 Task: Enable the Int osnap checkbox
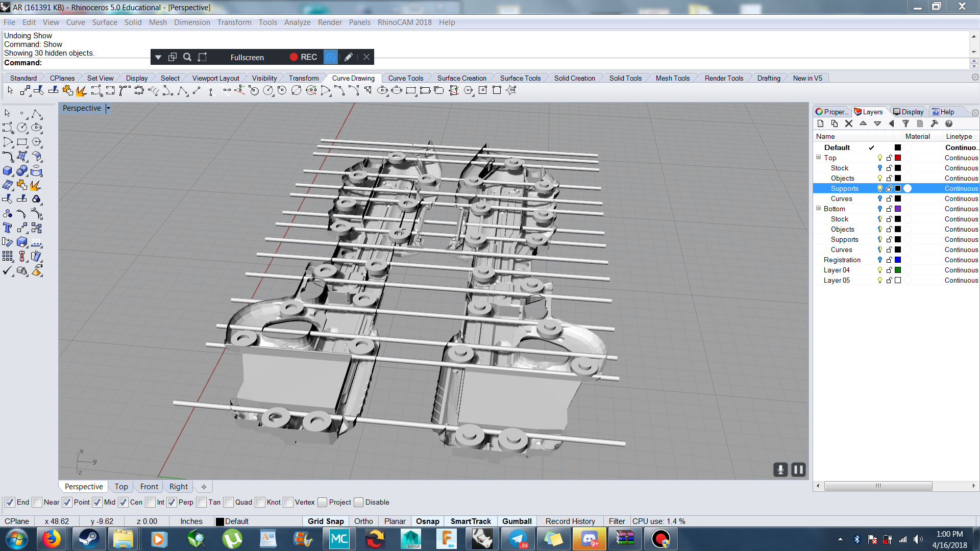coord(150,503)
